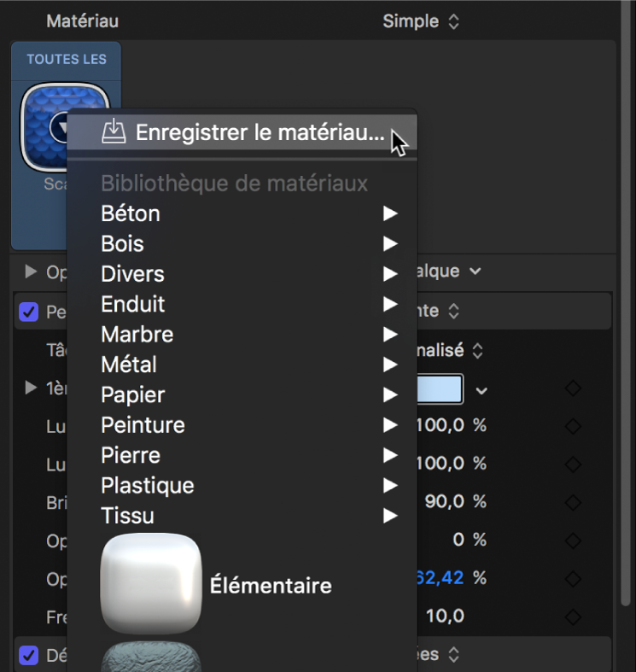
Task: Open the material preset arrow on thumbnail
Action: (x=61, y=128)
